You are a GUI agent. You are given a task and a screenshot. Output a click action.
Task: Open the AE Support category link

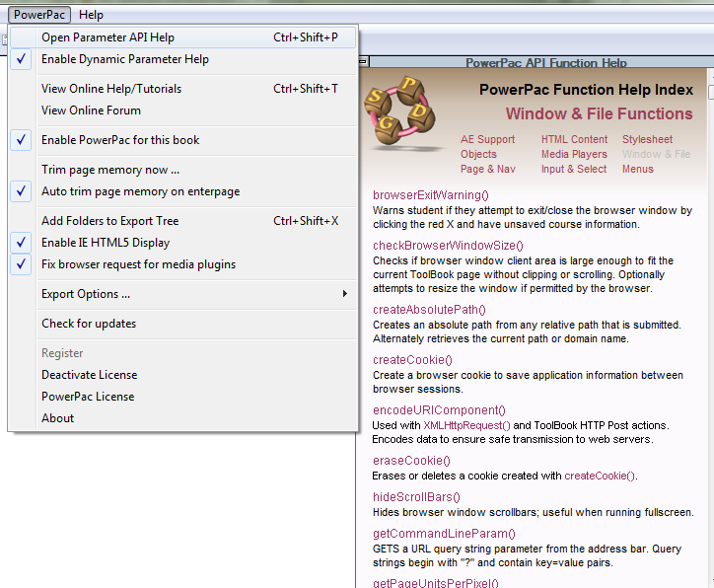[x=488, y=139]
